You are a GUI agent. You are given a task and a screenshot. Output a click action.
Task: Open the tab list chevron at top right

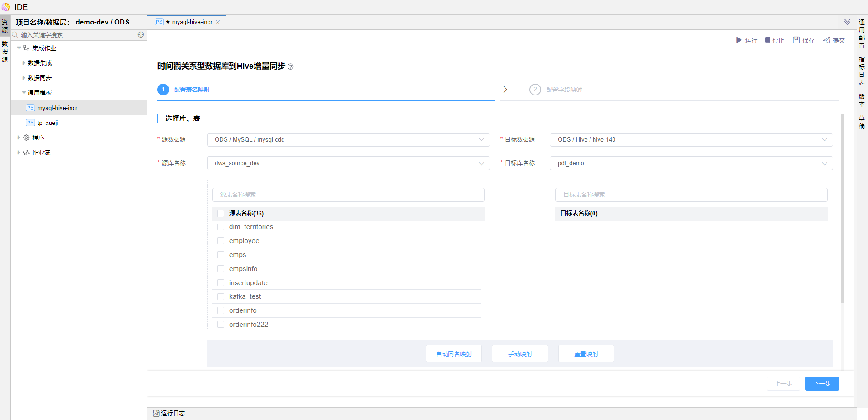[847, 22]
